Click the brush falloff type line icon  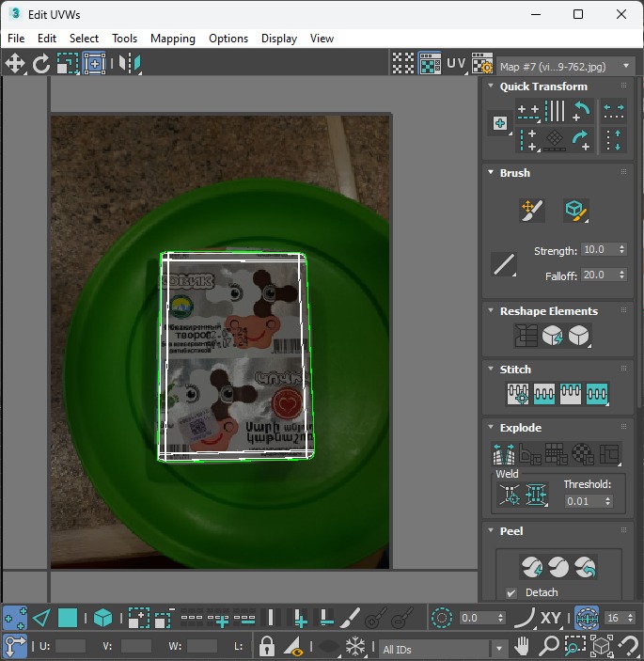[x=504, y=264]
